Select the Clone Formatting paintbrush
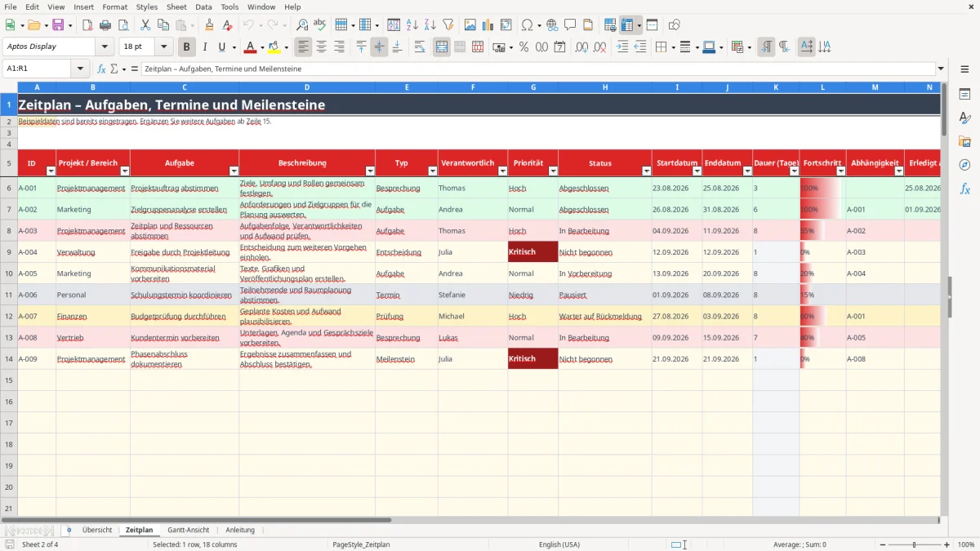The width and height of the screenshot is (980, 551). 209,25
